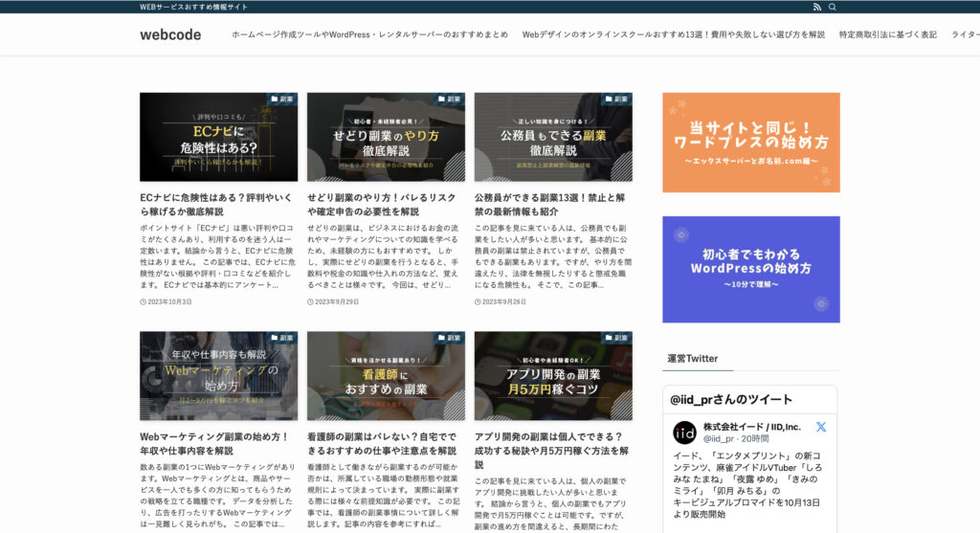Open Webデザインのオンラインスクール menu item

(673, 34)
